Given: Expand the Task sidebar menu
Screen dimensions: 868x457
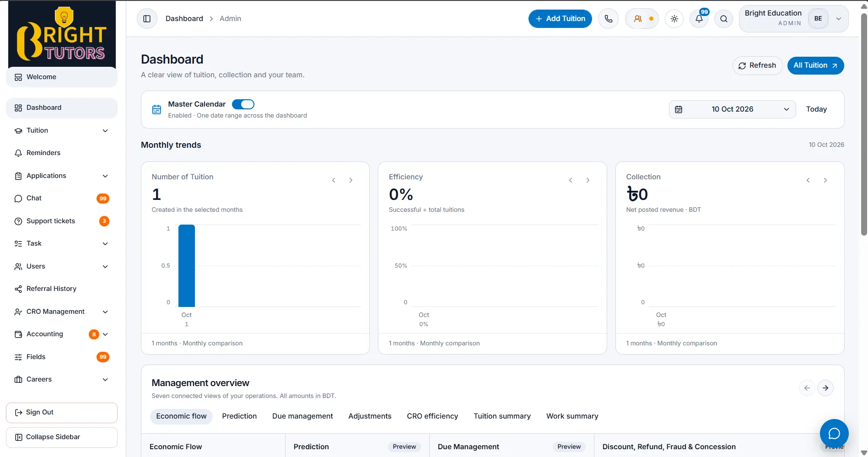Looking at the screenshot, I should coord(62,243).
